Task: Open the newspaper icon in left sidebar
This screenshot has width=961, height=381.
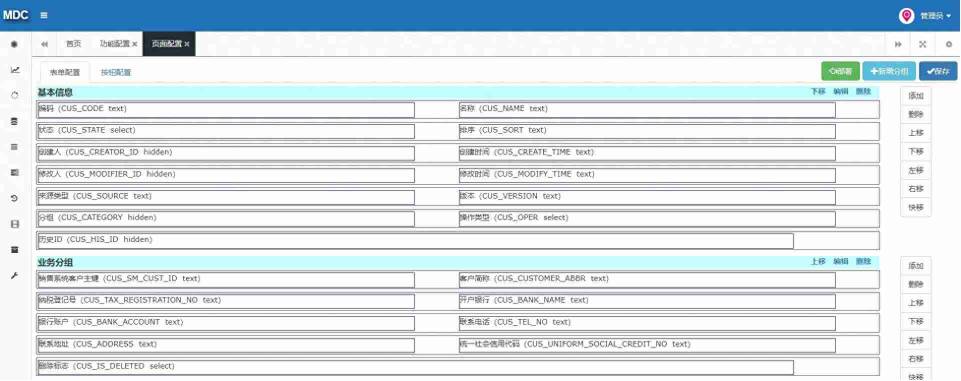Action: coord(15,173)
